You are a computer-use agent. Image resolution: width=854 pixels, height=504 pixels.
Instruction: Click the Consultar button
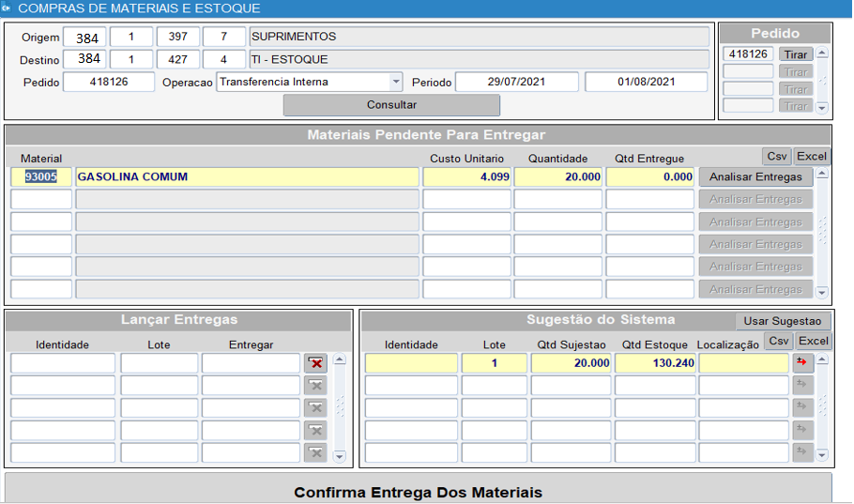point(391,104)
